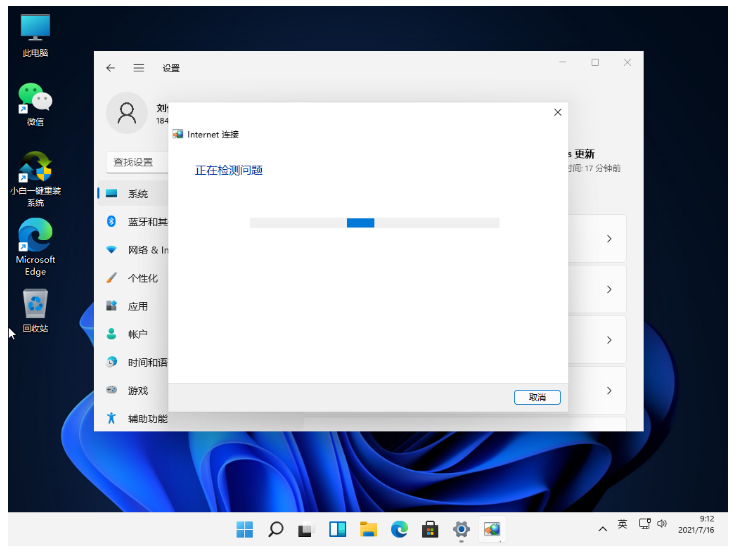738x552 pixels.
Task: Open the Windows Start button
Action: click(244, 529)
